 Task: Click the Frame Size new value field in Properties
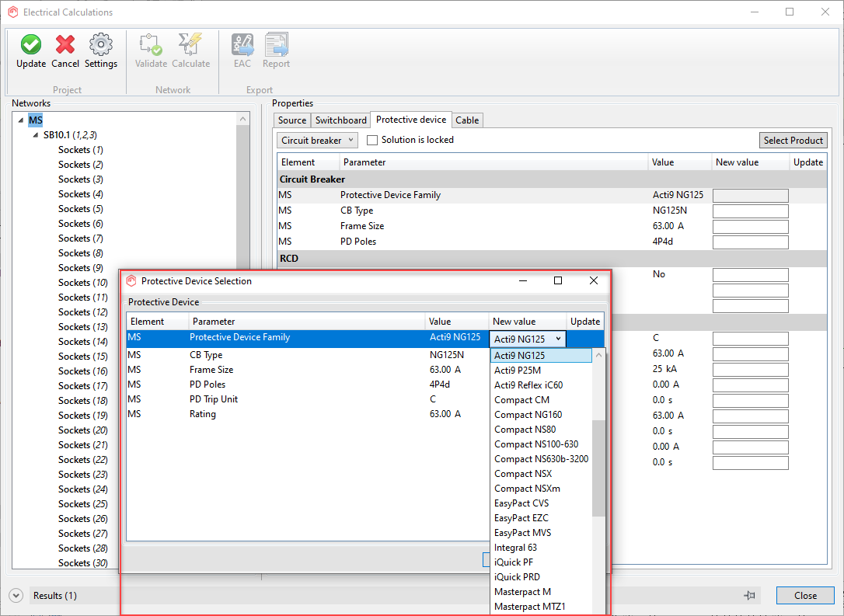point(750,227)
